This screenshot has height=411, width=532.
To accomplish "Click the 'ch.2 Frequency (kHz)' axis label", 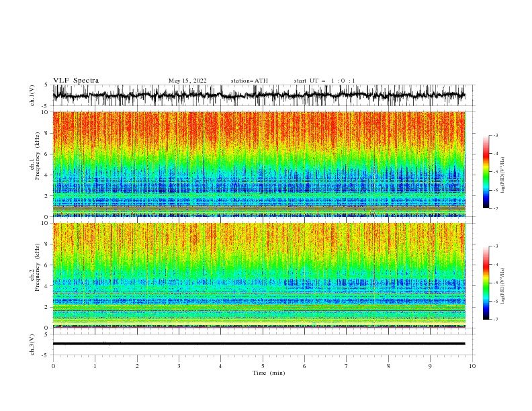I will [35, 267].
